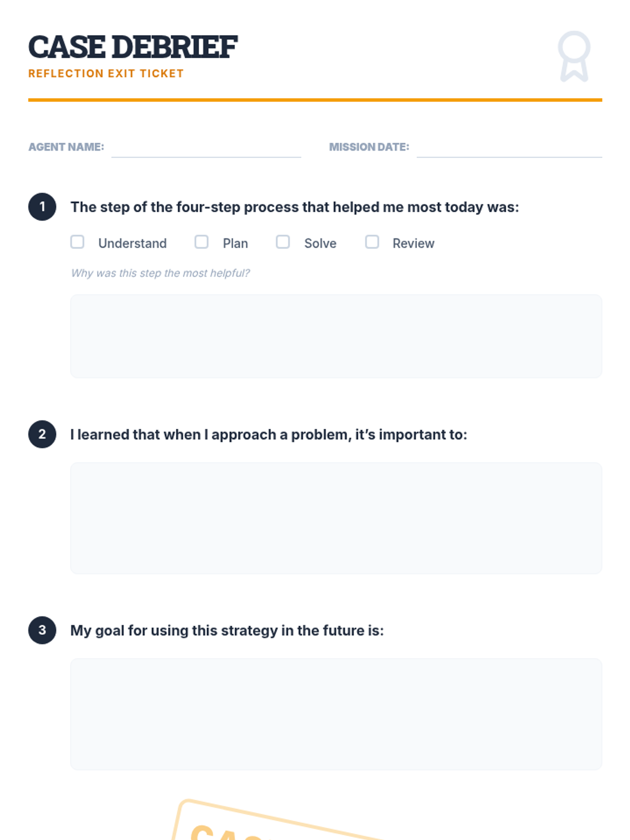
Task: Click the Agent Name input line
Action: click(206, 149)
